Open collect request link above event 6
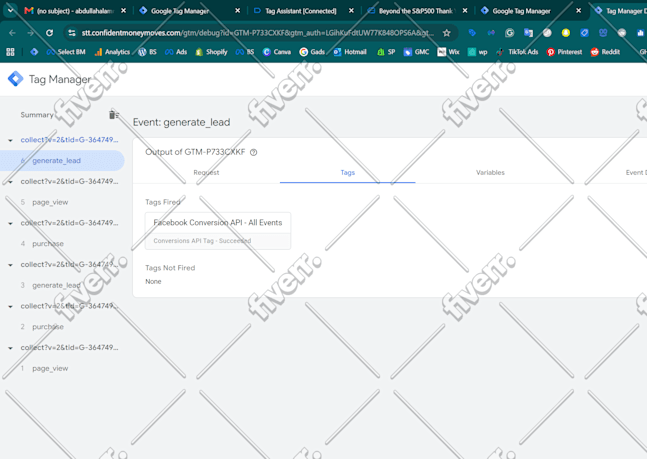The width and height of the screenshot is (647, 459). click(x=69, y=140)
